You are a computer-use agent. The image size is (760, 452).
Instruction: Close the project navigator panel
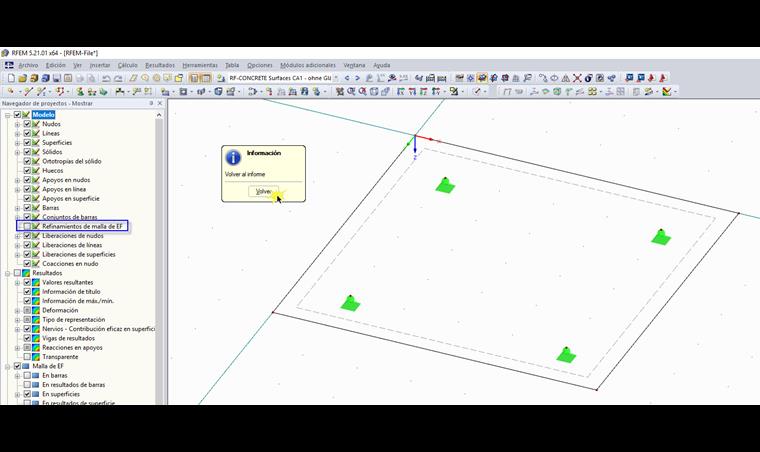pos(160,103)
